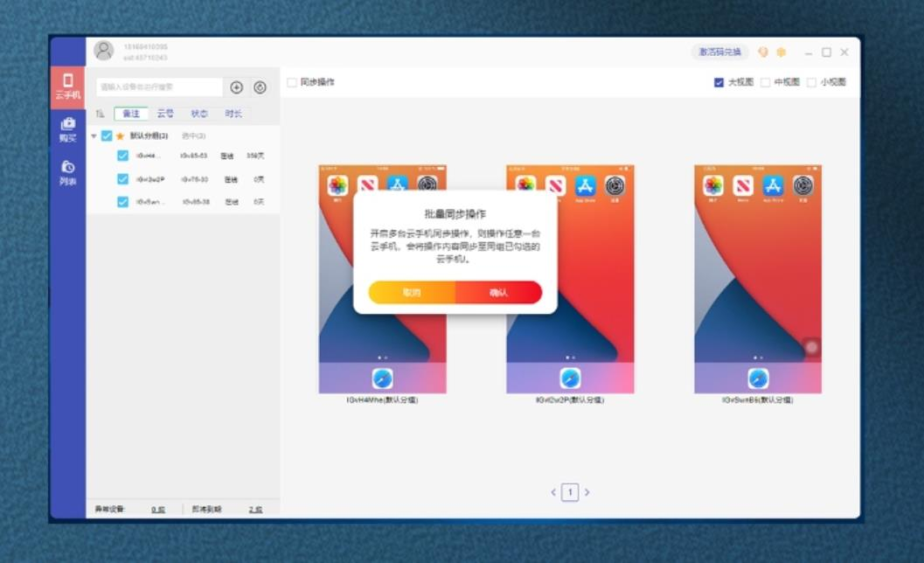This screenshot has width=924, height=563.
Task: Click the 即将到期 count link
Action: pyautogui.click(x=255, y=510)
